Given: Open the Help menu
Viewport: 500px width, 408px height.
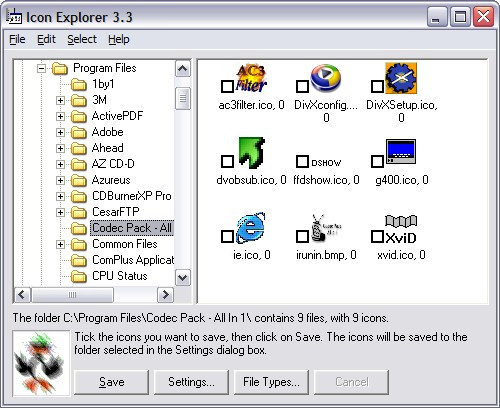Looking at the screenshot, I should tap(119, 39).
